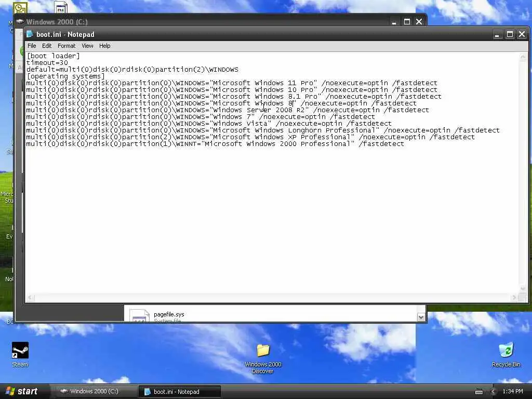
Task: Open the File menu in Notepad
Action: pos(32,46)
